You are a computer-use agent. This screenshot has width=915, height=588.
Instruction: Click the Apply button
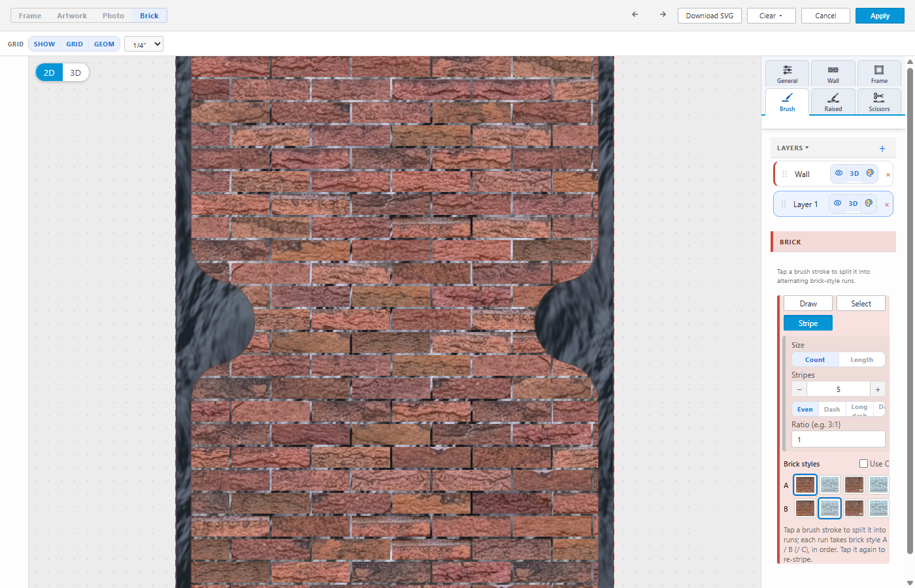(x=880, y=16)
